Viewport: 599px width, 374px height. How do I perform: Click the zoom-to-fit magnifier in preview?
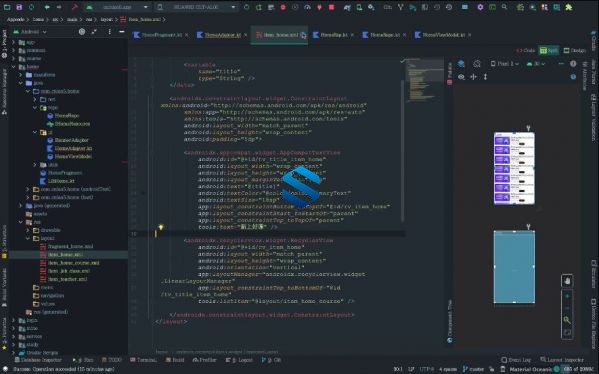click(567, 320)
